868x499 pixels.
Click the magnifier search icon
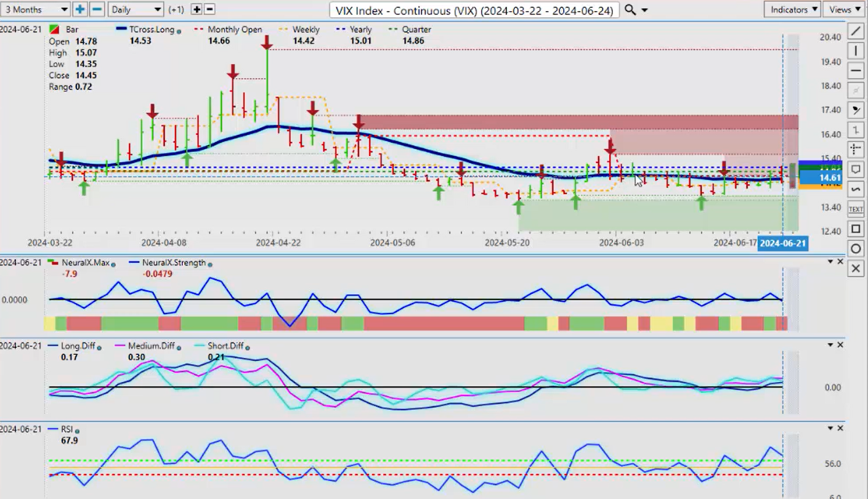(x=630, y=9)
